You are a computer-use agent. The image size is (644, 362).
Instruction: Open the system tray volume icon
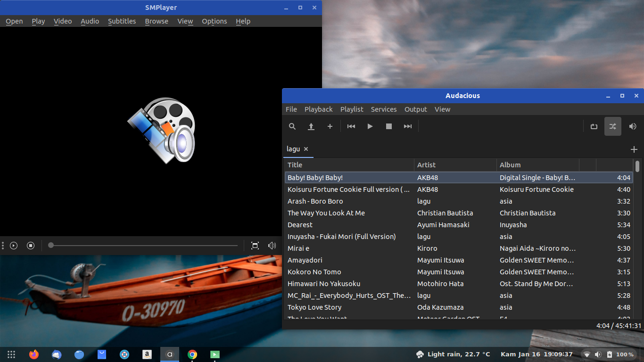(598, 354)
